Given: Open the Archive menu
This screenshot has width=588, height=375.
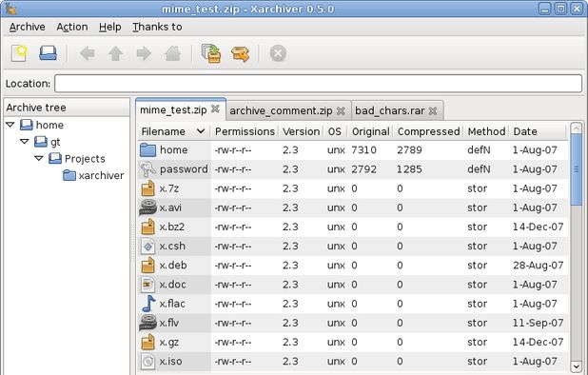Looking at the screenshot, I should 27,27.
